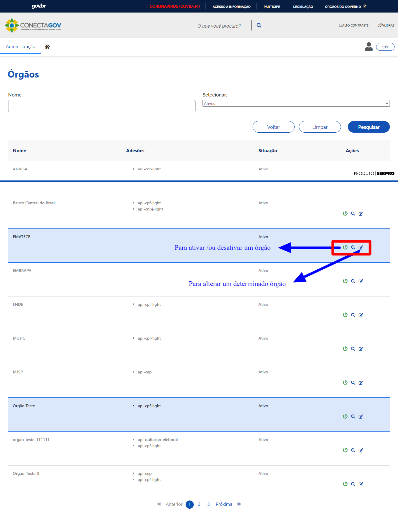The height and width of the screenshot is (532, 398).
Task: Click edit icon for MJSP row
Action: (361, 383)
